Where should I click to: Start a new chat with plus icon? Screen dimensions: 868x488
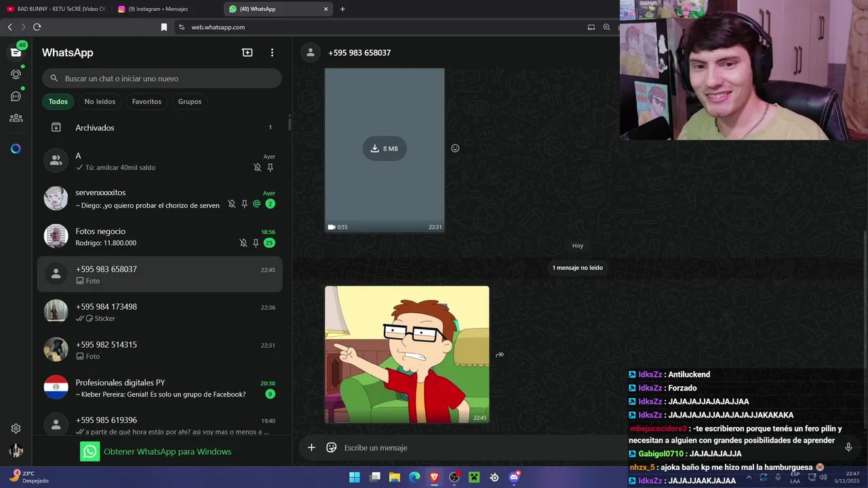pyautogui.click(x=248, y=52)
